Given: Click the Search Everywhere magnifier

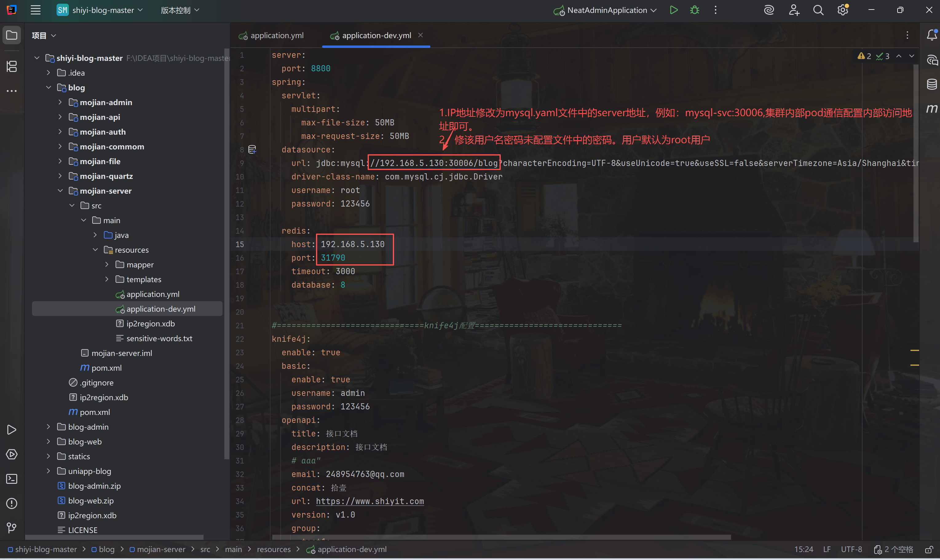Looking at the screenshot, I should point(818,10).
